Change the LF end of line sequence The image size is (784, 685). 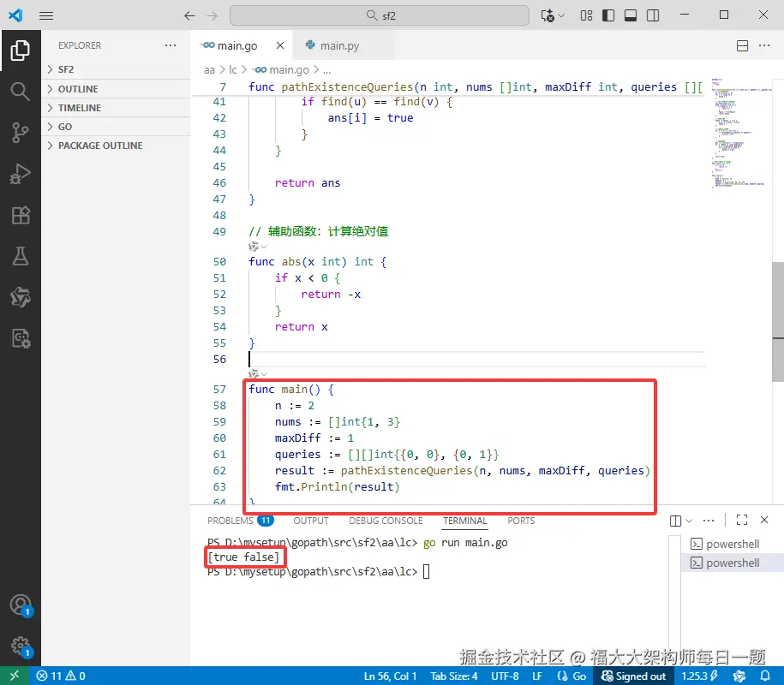tap(537, 676)
